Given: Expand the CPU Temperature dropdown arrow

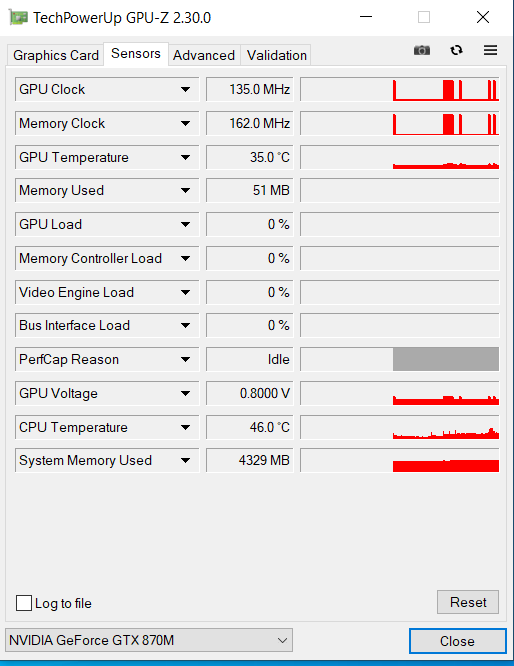Looking at the screenshot, I should point(185,427).
